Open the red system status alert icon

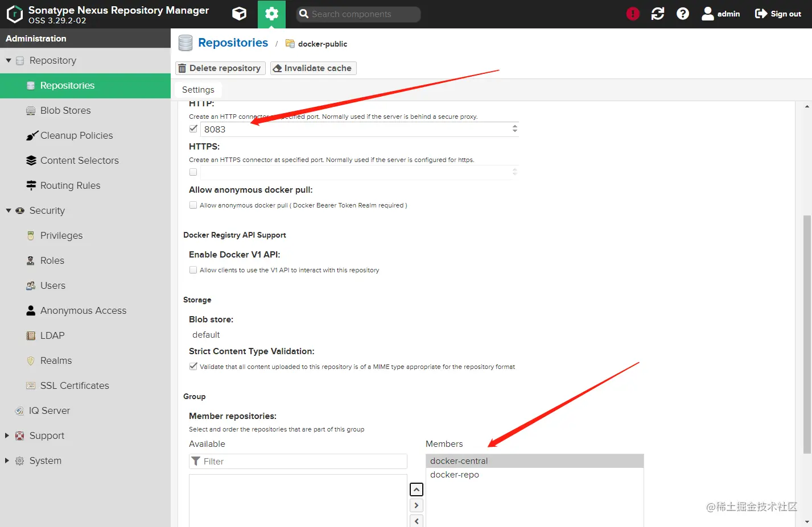(633, 14)
